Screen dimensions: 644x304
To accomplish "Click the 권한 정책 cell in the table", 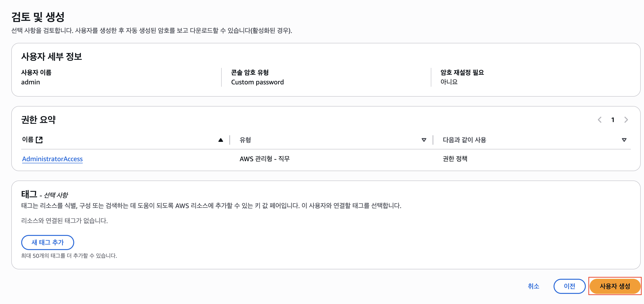I will coord(455,159).
